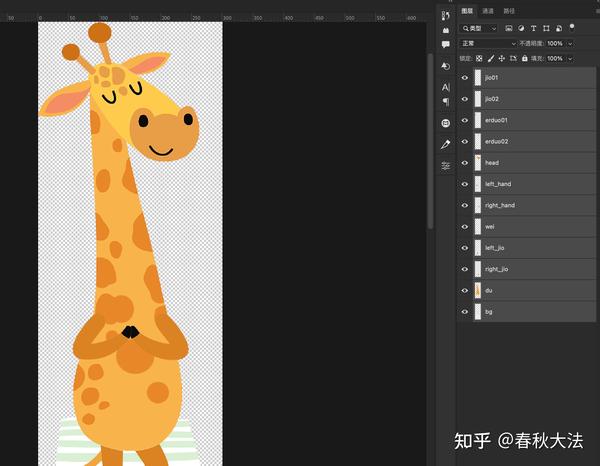This screenshot has width=600, height=466.
Task: Click the jio01 layer thumbnail
Action: (x=478, y=78)
